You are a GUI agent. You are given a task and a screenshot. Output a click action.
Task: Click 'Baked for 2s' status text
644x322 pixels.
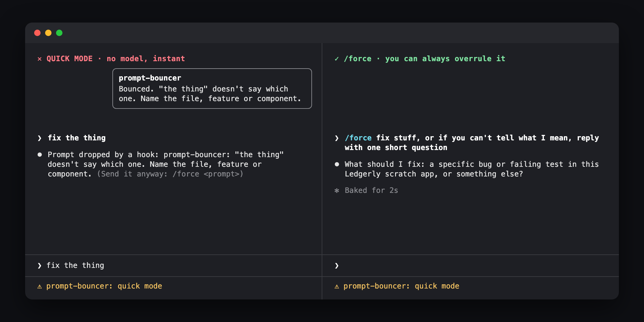point(371,190)
